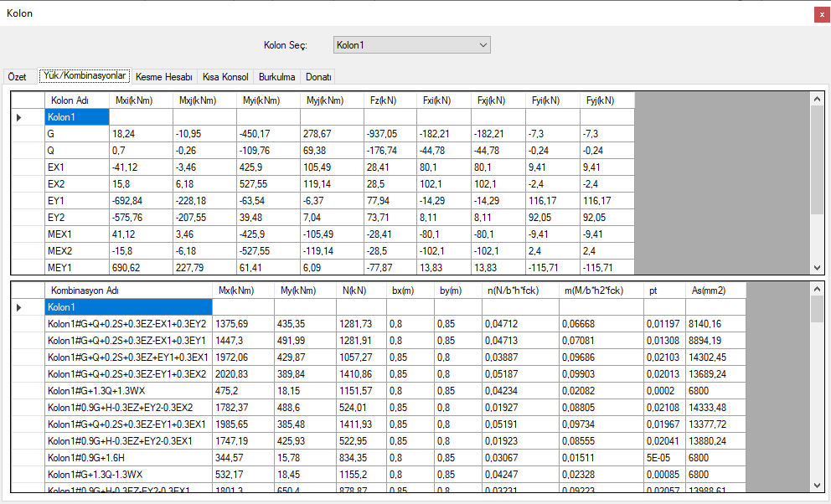831x504 pixels.
Task: Select combination Kolon1#0.9G+1.6H
Action: tap(128, 458)
